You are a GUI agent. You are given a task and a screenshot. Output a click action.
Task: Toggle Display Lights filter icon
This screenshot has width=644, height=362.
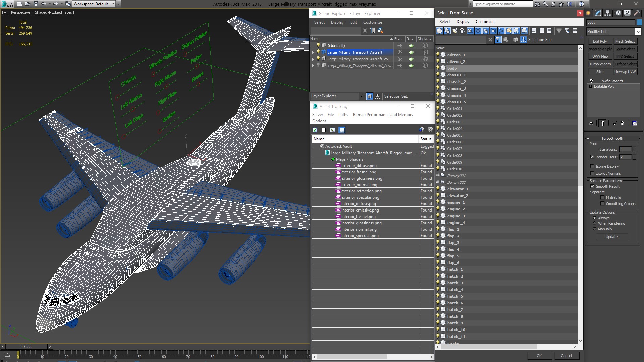pos(455,31)
